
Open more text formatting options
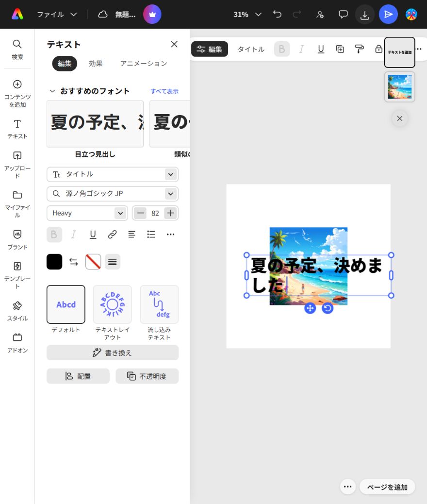[x=171, y=235]
